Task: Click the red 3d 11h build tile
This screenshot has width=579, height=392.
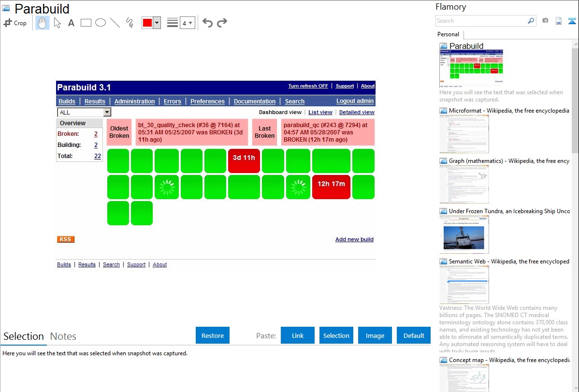Action: (x=244, y=161)
